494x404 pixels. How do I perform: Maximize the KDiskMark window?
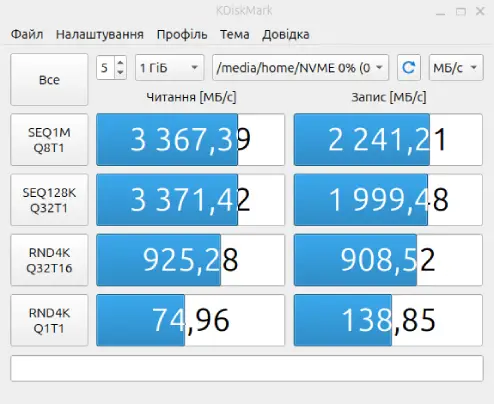click(x=461, y=12)
